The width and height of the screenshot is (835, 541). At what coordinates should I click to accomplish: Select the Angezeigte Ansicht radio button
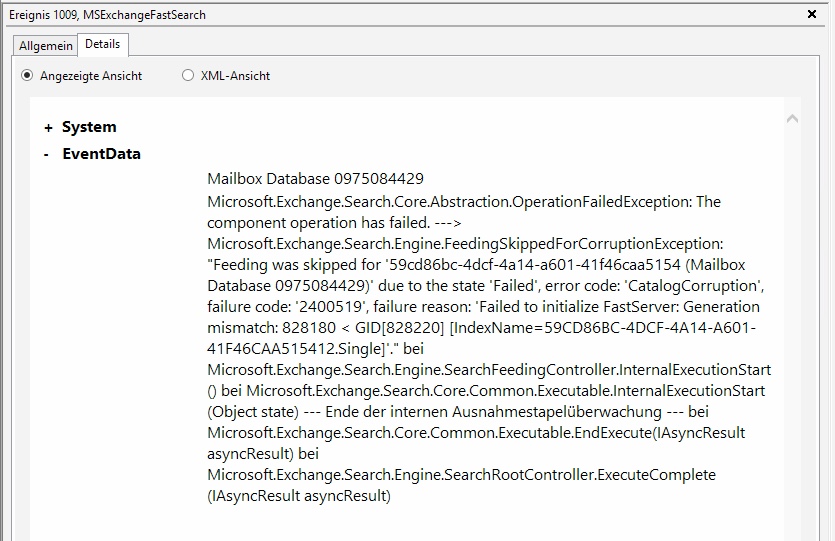[x=27, y=76]
